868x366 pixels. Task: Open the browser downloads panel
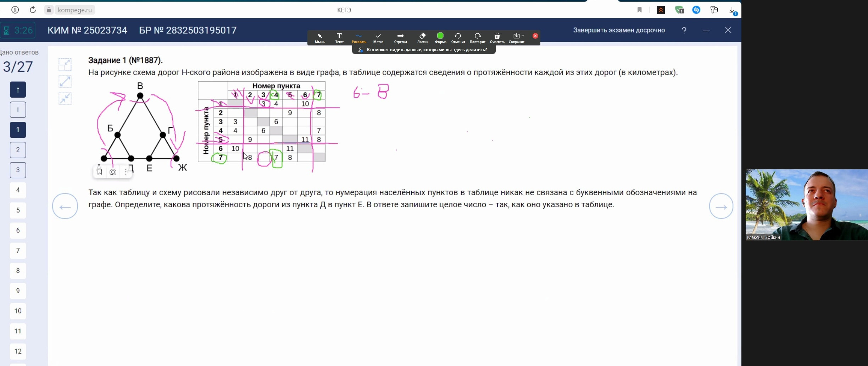[x=732, y=10]
